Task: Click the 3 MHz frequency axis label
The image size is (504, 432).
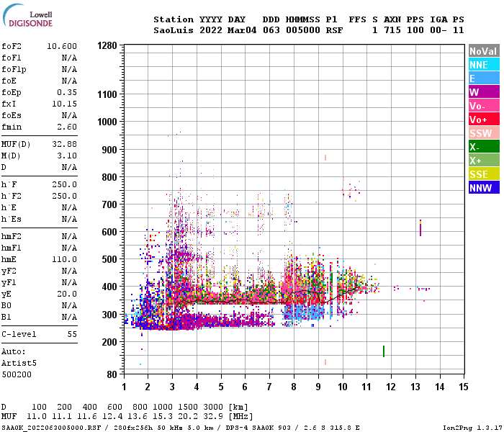Action: coord(172,387)
